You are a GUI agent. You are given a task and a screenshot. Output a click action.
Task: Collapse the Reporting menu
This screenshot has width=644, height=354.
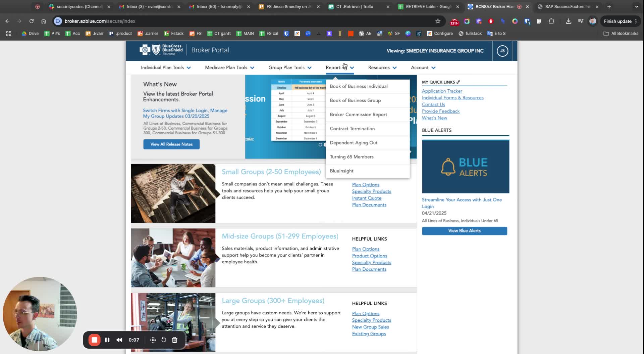pyautogui.click(x=340, y=68)
